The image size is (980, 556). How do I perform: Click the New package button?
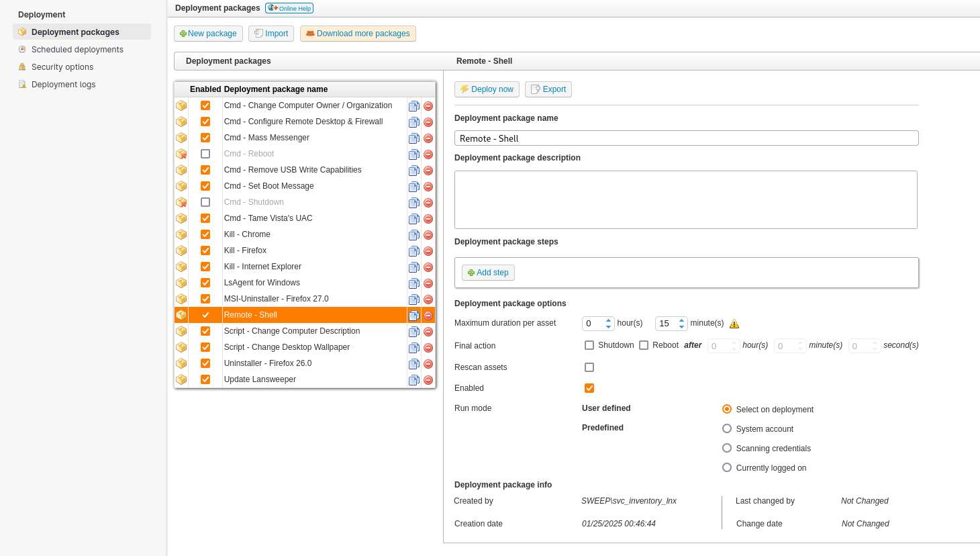[x=208, y=34]
